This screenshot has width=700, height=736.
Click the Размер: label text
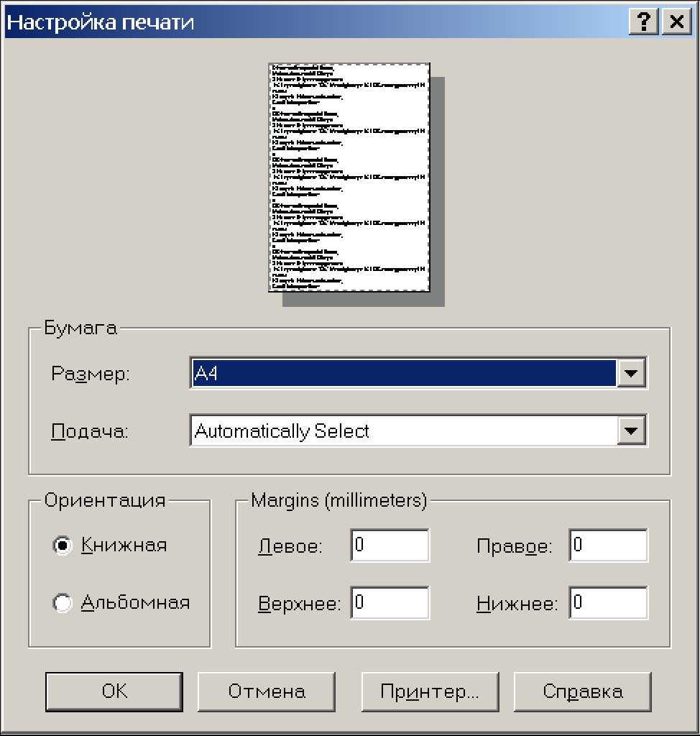pyautogui.click(x=91, y=374)
